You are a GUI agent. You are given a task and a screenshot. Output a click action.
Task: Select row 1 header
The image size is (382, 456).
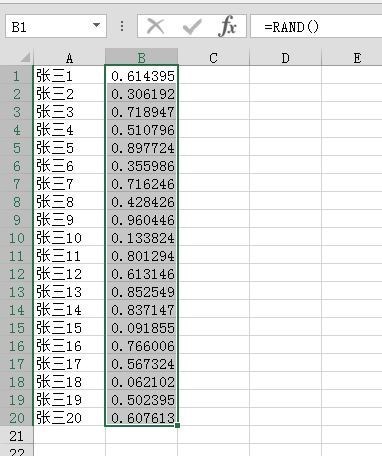coord(17,76)
